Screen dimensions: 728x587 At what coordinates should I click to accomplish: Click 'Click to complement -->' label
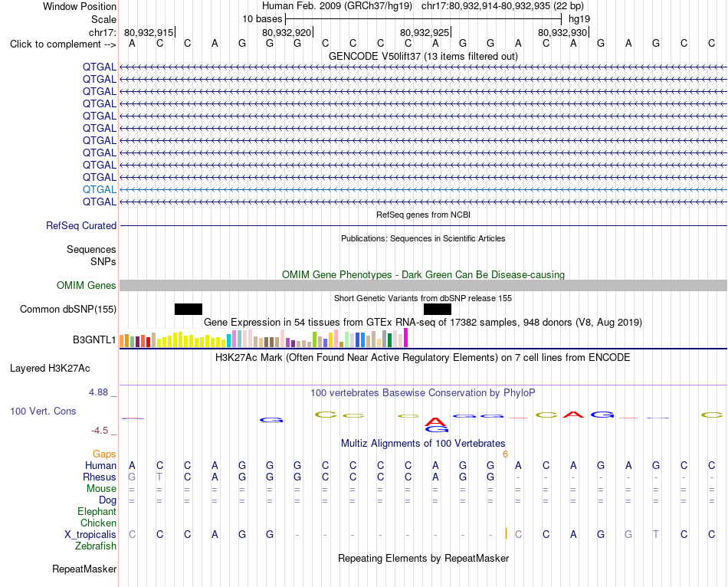coord(63,44)
